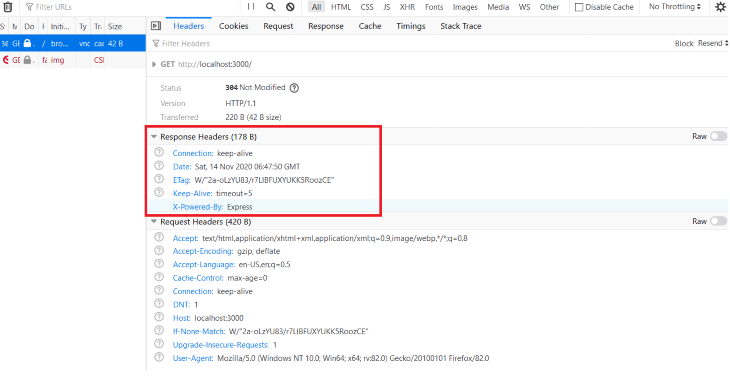The width and height of the screenshot is (730, 379).
Task: Toggle Raw view for Request Headers
Action: tap(718, 221)
